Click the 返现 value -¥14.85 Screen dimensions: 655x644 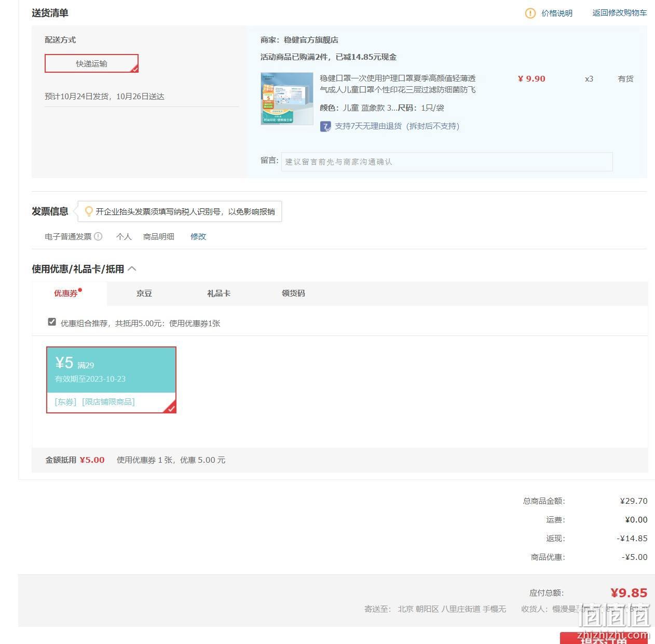632,539
